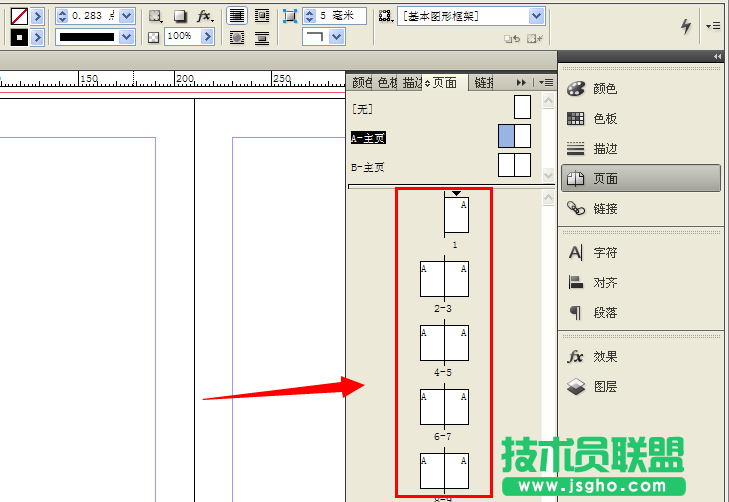Click the stroke weight 0.283 field

93,16
